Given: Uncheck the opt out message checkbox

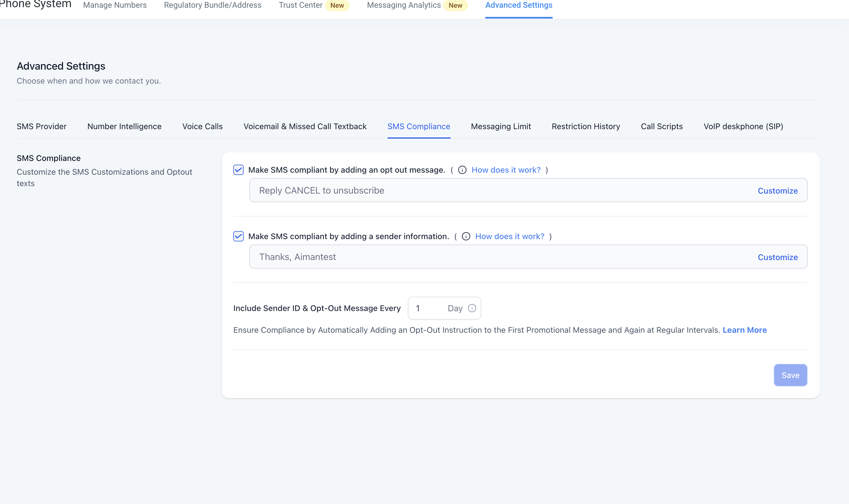Looking at the screenshot, I should click(238, 170).
